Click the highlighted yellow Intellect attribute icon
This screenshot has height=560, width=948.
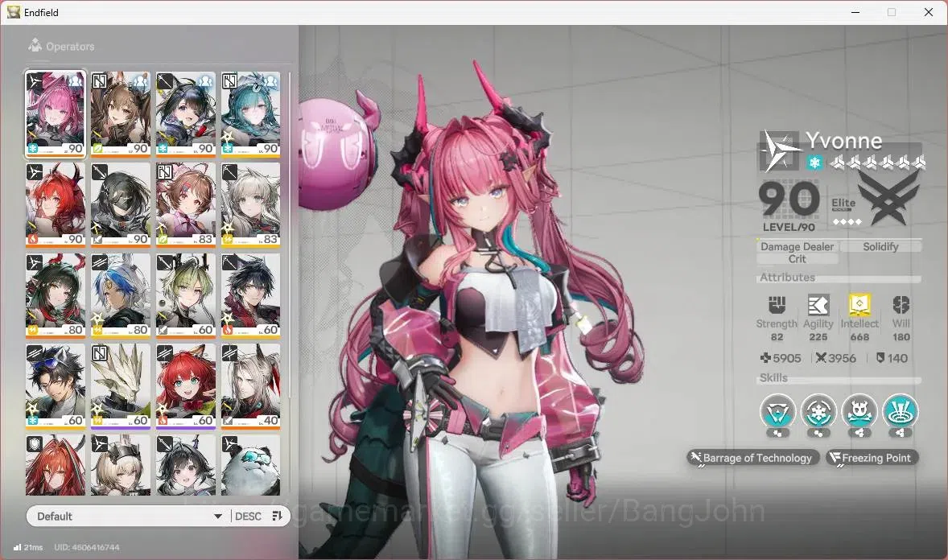tap(859, 305)
